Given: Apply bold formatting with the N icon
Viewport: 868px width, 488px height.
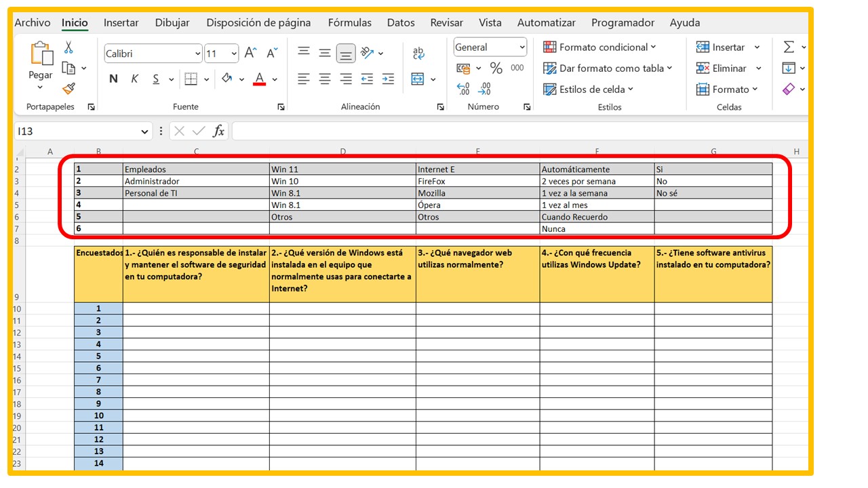Looking at the screenshot, I should tap(113, 79).
